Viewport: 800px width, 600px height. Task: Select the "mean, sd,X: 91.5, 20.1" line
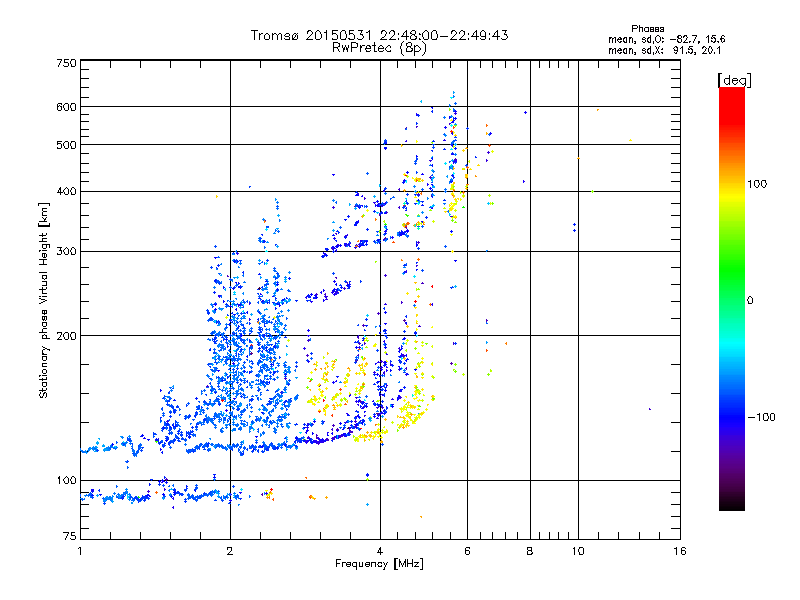click(x=664, y=50)
